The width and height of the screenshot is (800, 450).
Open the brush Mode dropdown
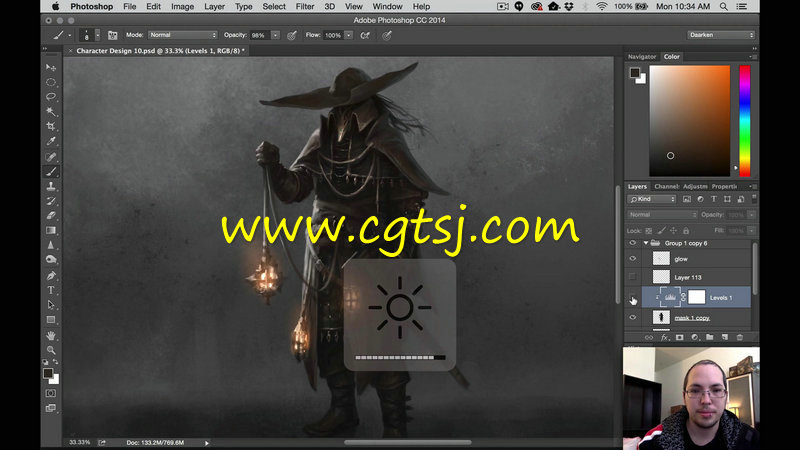[183, 35]
